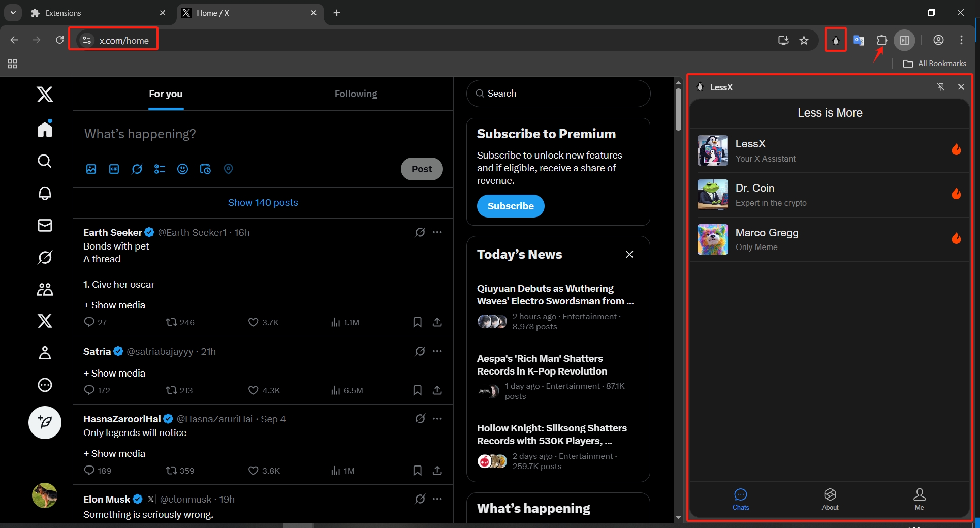980x528 pixels.
Task: Unpin the LessX panel
Action: click(x=941, y=87)
